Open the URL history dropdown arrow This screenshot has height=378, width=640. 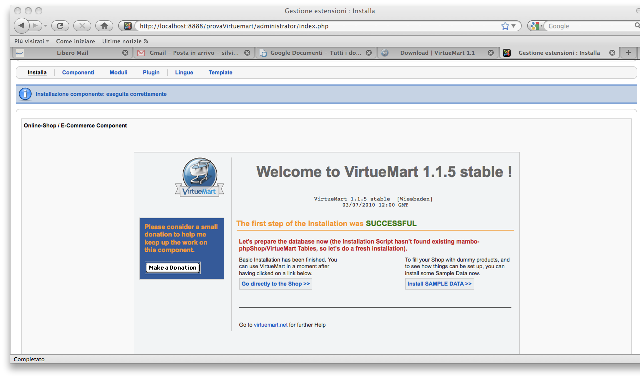click(x=513, y=26)
